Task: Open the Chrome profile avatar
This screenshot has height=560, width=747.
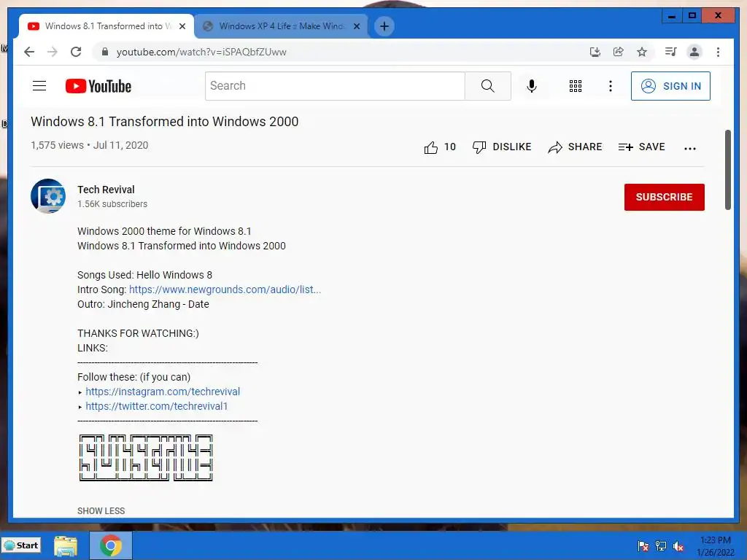Action: (694, 52)
